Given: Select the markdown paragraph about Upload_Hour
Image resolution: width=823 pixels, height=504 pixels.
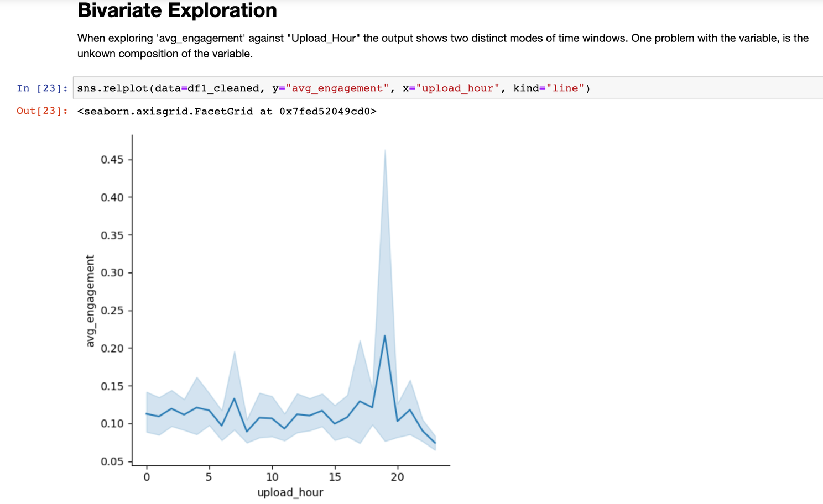Looking at the screenshot, I should pyautogui.click(x=442, y=46).
